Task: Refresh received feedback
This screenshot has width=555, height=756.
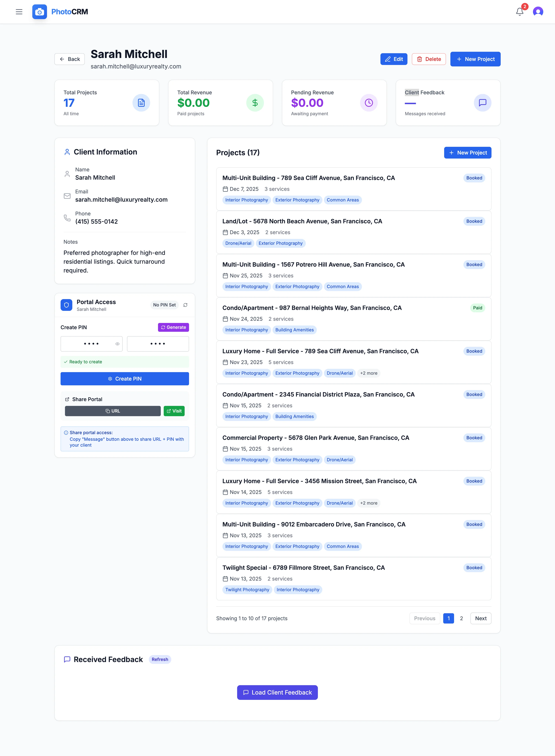Action: tap(160, 659)
